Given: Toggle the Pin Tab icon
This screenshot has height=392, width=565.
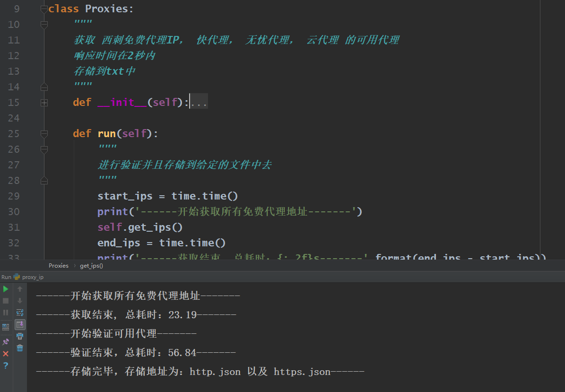Looking at the screenshot, I should (x=6, y=342).
